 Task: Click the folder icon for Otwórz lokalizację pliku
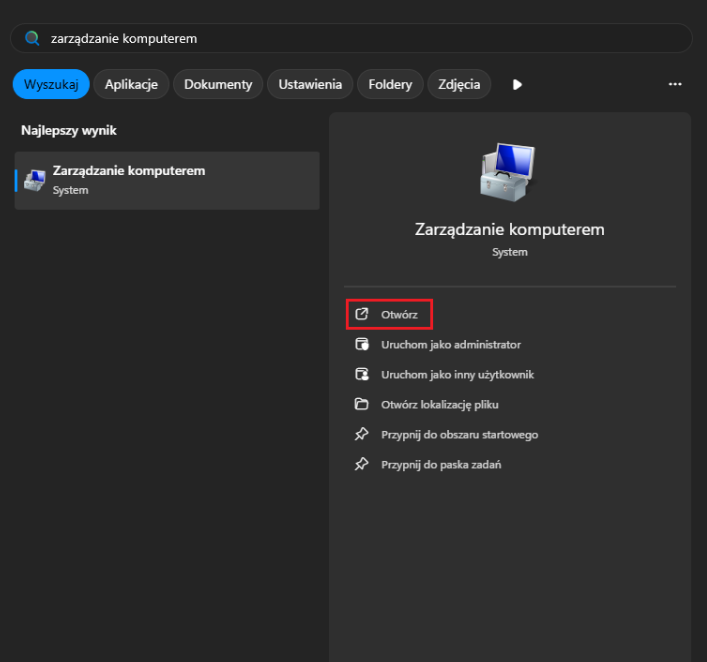362,404
